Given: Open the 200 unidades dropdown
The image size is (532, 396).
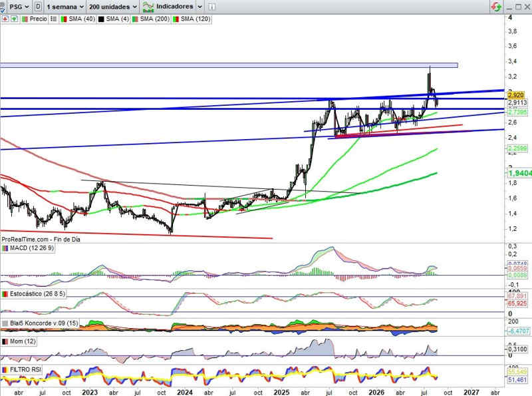Looking at the screenshot, I should pyautogui.click(x=113, y=7).
